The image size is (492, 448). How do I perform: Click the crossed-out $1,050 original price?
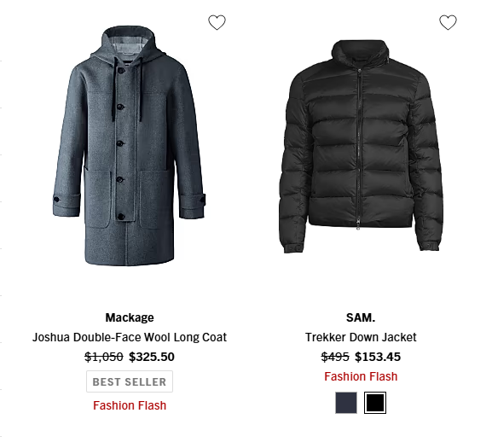(104, 357)
